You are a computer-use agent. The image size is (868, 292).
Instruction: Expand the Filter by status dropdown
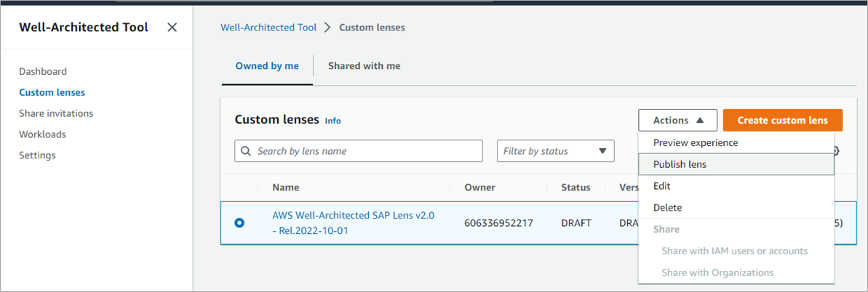[555, 151]
